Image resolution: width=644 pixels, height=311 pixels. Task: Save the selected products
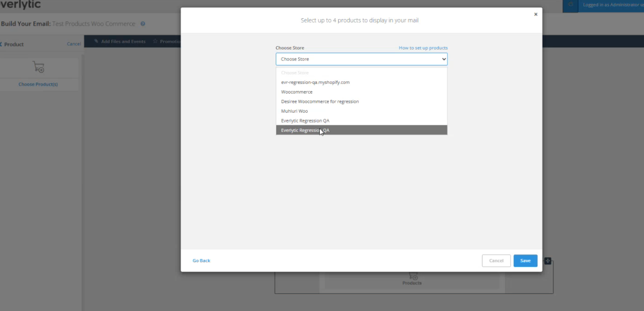[x=525, y=261]
